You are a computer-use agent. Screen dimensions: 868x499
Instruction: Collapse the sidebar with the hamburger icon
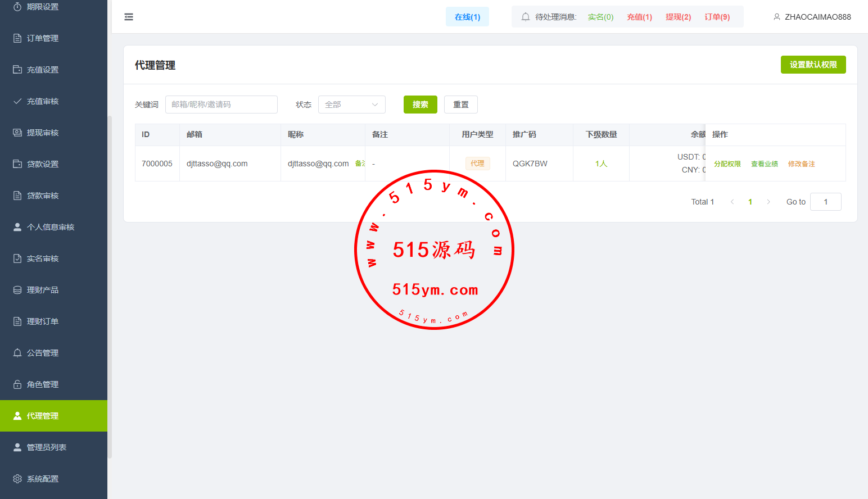pyautogui.click(x=129, y=17)
